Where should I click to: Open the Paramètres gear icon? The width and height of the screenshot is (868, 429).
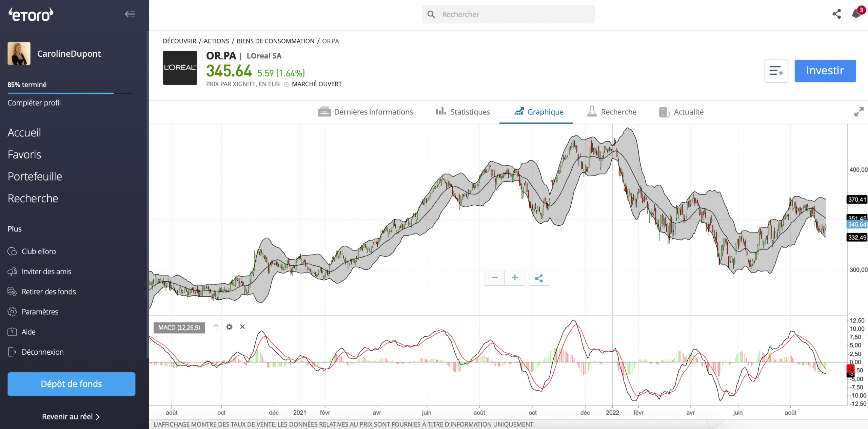click(x=12, y=312)
